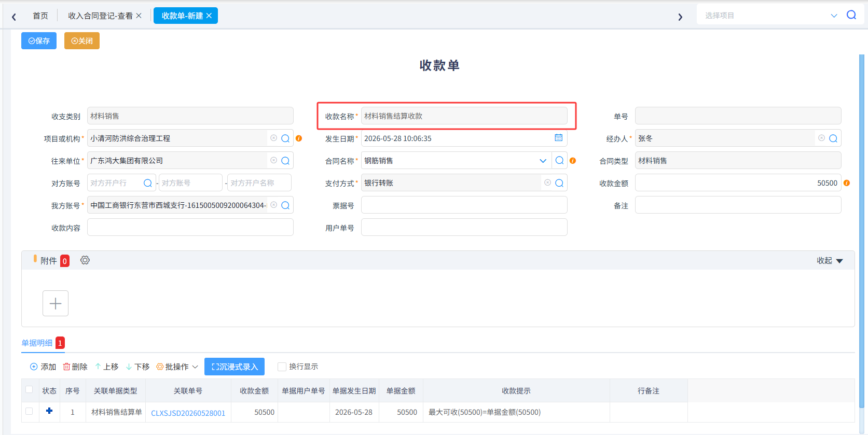Expand the 批操作 menu
868x435 pixels.
(x=177, y=367)
